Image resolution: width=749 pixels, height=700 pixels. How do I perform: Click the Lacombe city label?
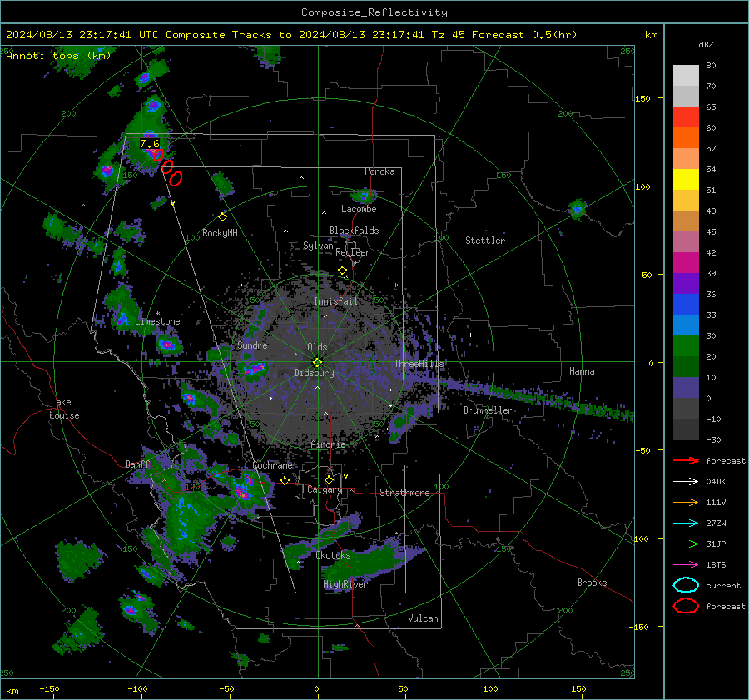[x=359, y=209]
